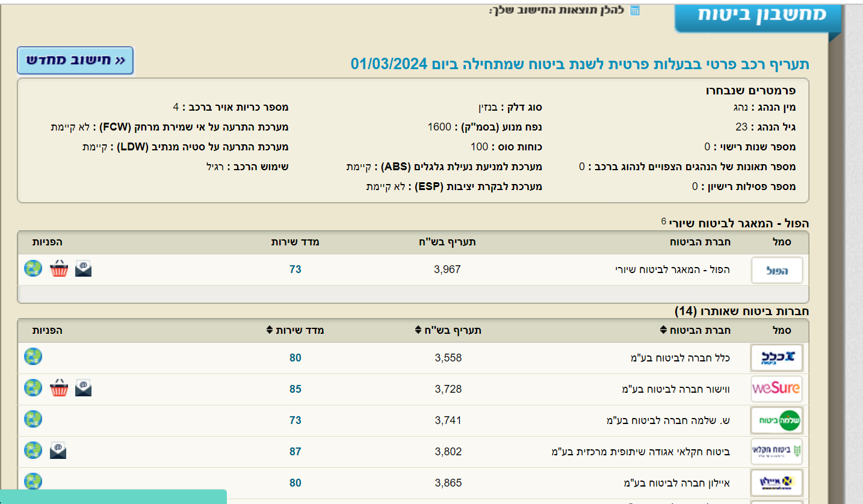Click the parameter גיל הנהג : 23
Viewport: 863px width, 504px height.
pyautogui.click(x=766, y=127)
